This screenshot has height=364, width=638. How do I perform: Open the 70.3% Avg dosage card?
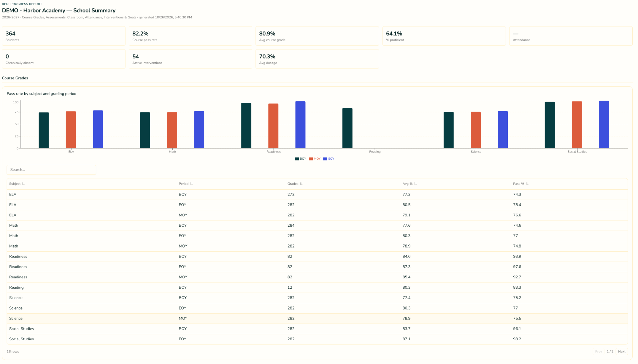[317, 59]
